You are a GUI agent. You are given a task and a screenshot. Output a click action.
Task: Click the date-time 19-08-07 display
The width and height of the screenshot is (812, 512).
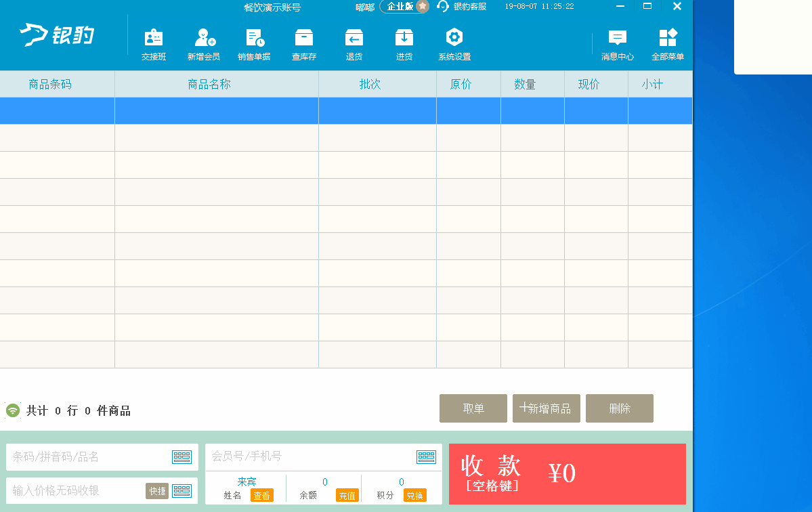(539, 6)
